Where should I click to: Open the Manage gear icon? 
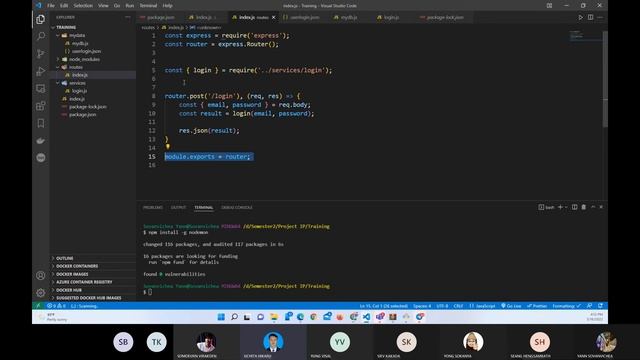click(40, 293)
